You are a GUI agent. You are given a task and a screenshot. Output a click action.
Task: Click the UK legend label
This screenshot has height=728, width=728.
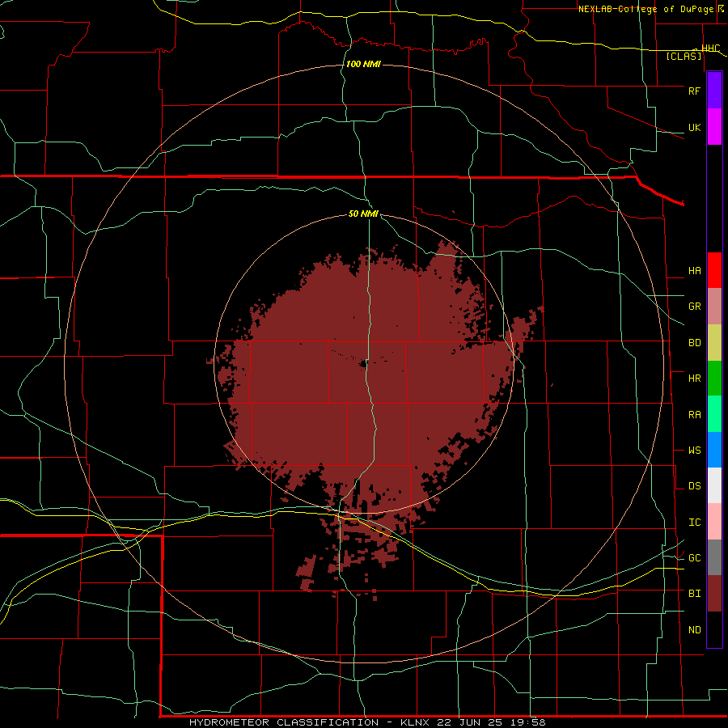click(x=694, y=127)
